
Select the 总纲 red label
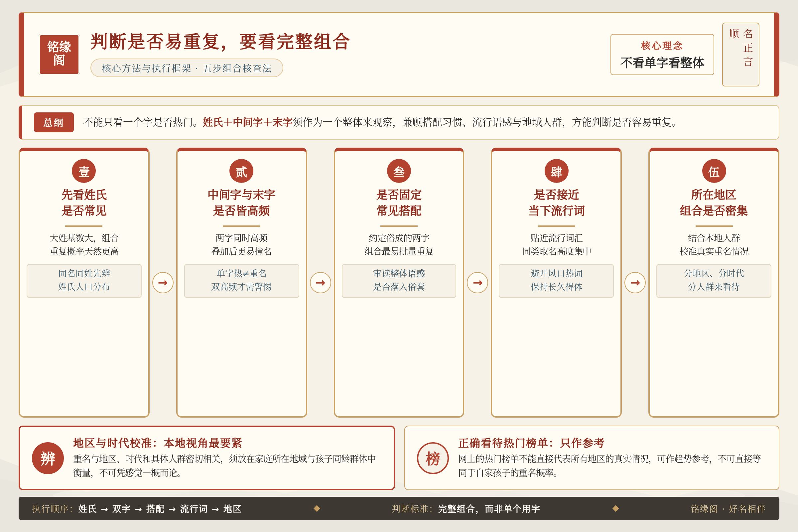pos(54,122)
